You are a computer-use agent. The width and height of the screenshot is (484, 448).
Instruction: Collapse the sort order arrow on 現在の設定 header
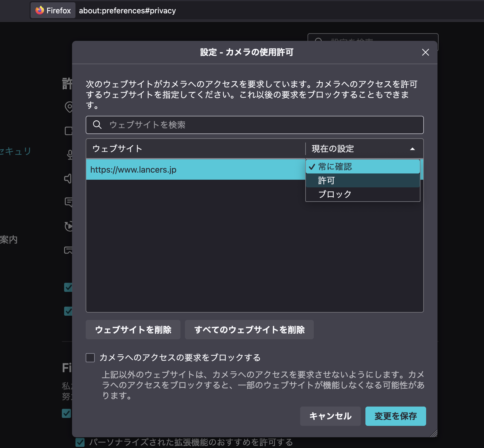pyautogui.click(x=412, y=148)
